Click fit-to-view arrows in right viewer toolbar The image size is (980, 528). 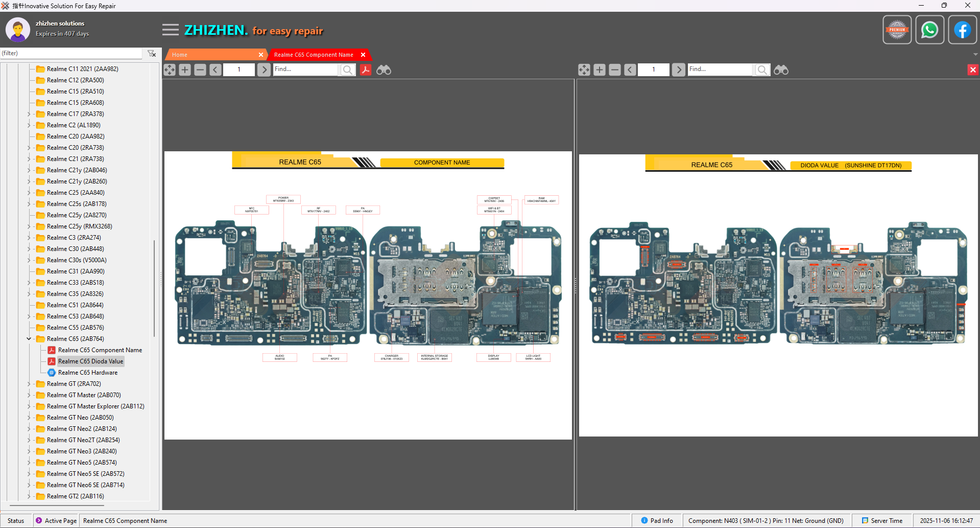click(x=584, y=70)
